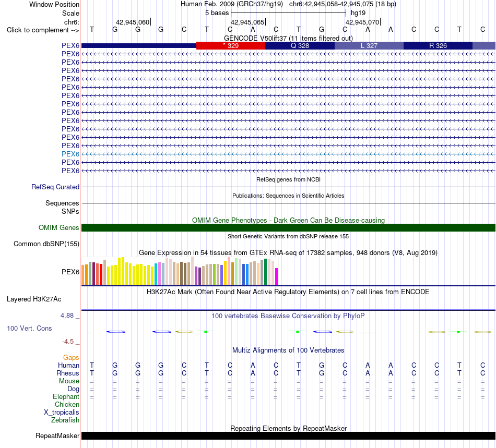The height and width of the screenshot is (448, 496).
Task: Click the 42,945,065 position marker
Action: pos(247,22)
